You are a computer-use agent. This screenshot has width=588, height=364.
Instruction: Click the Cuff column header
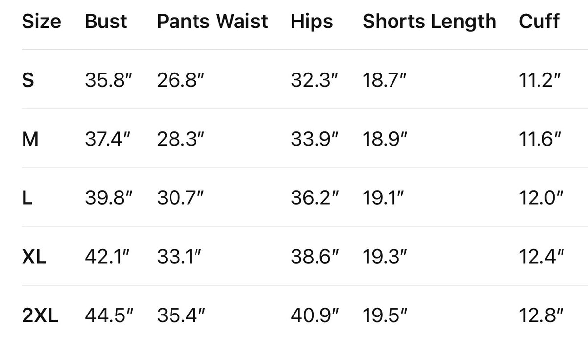(x=539, y=22)
